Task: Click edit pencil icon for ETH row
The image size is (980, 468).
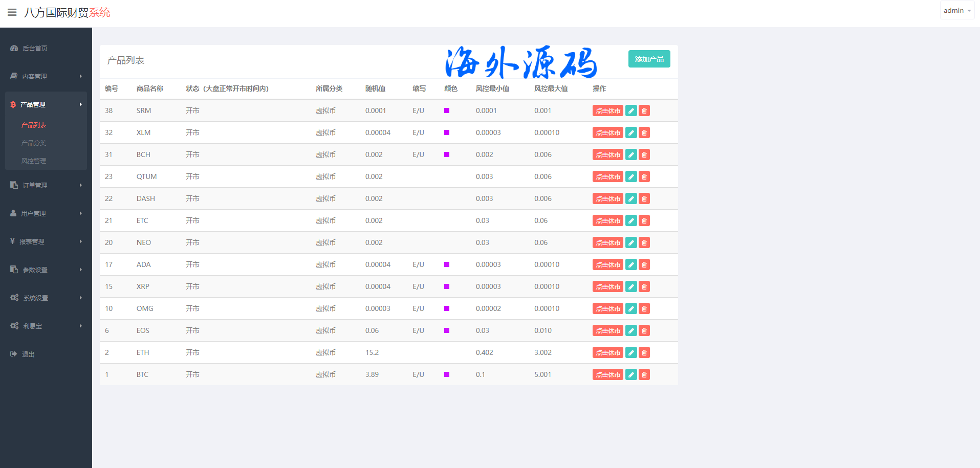Action: click(631, 352)
